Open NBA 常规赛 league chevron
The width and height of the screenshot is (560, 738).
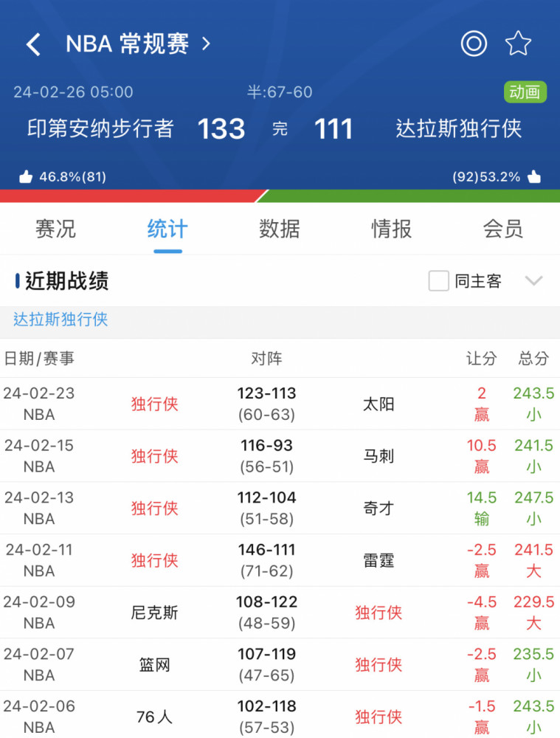206,44
